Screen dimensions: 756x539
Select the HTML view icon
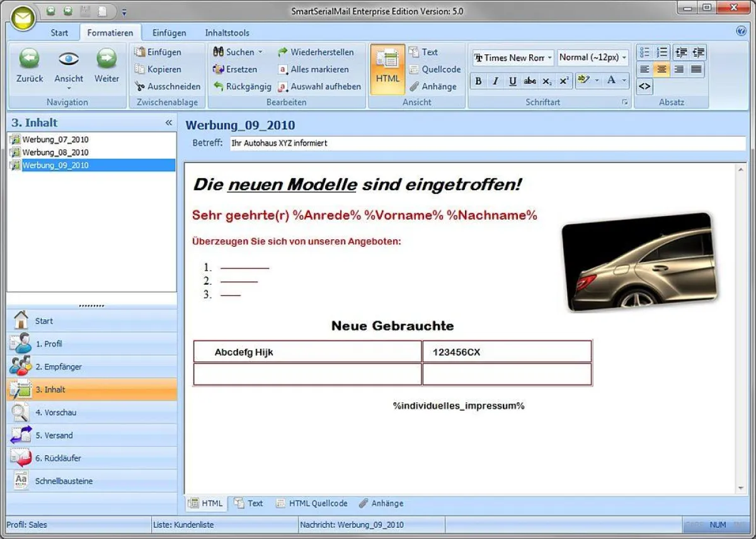click(x=386, y=65)
